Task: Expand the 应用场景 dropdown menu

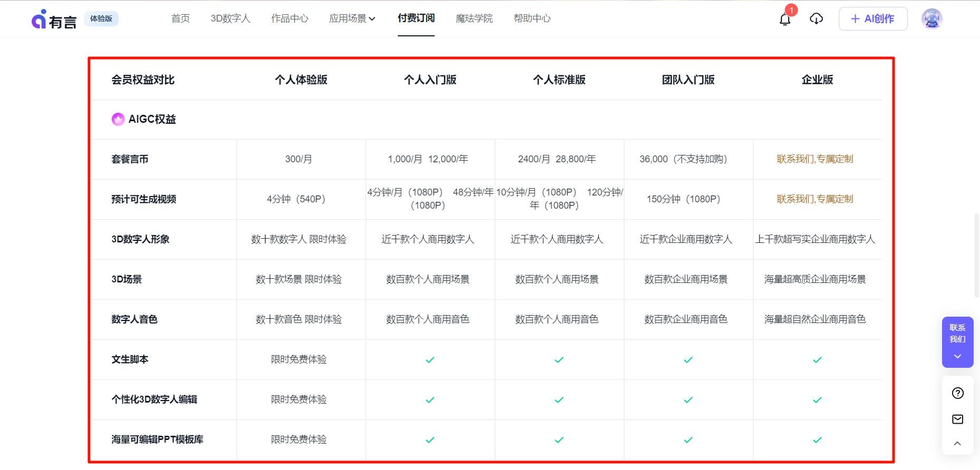Action: point(352,19)
